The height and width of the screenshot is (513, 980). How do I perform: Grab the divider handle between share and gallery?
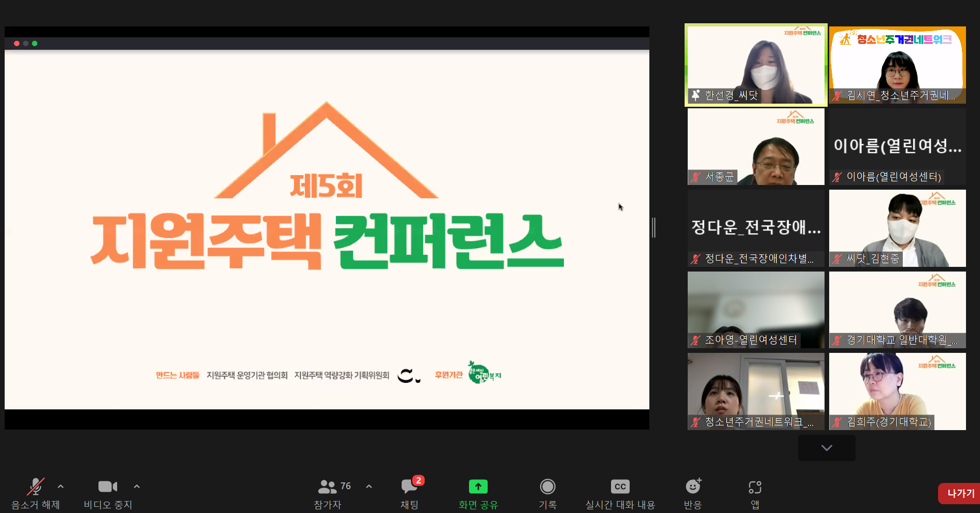coord(654,227)
